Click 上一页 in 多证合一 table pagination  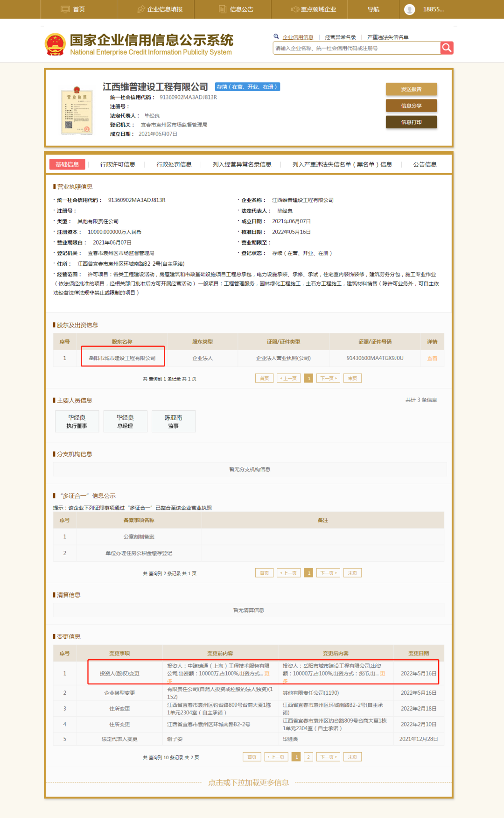coord(289,573)
